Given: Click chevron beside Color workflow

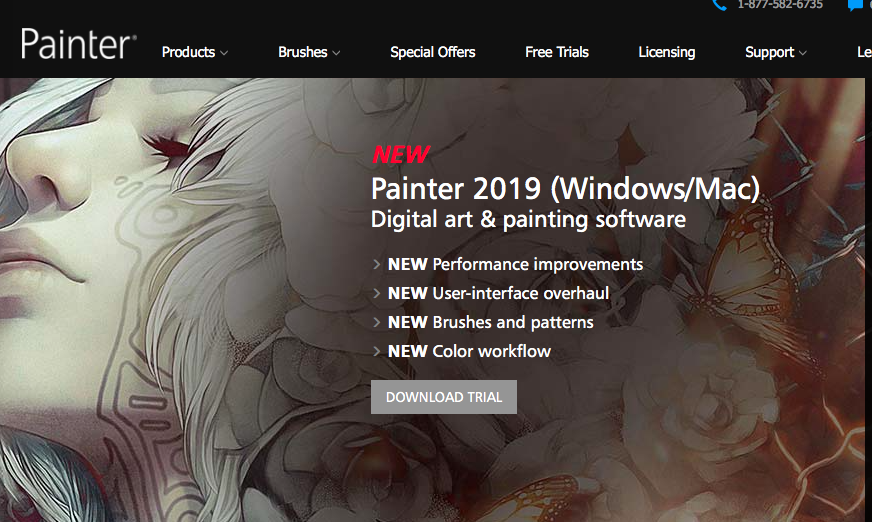Looking at the screenshot, I should coord(376,351).
